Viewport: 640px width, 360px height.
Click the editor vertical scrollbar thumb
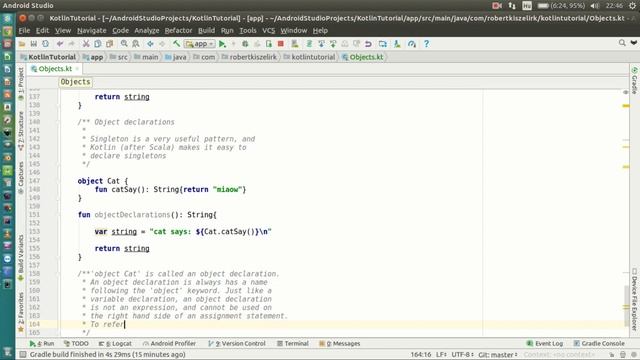coord(626,305)
